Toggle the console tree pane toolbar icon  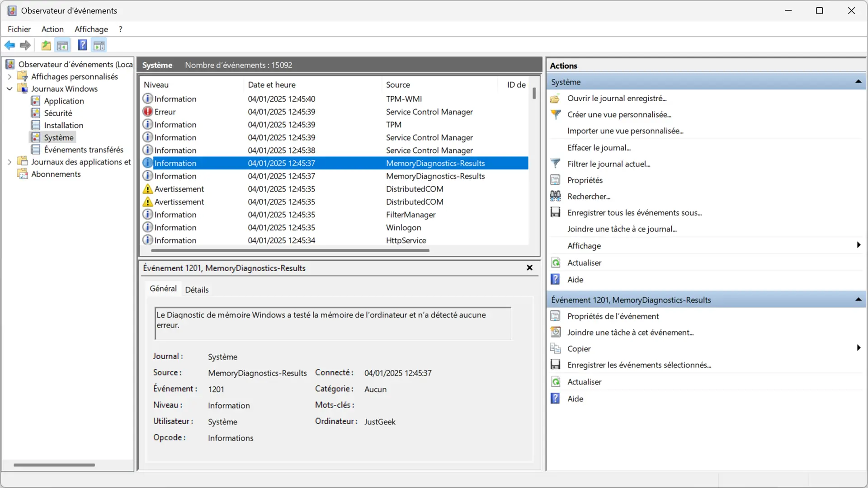tap(62, 45)
